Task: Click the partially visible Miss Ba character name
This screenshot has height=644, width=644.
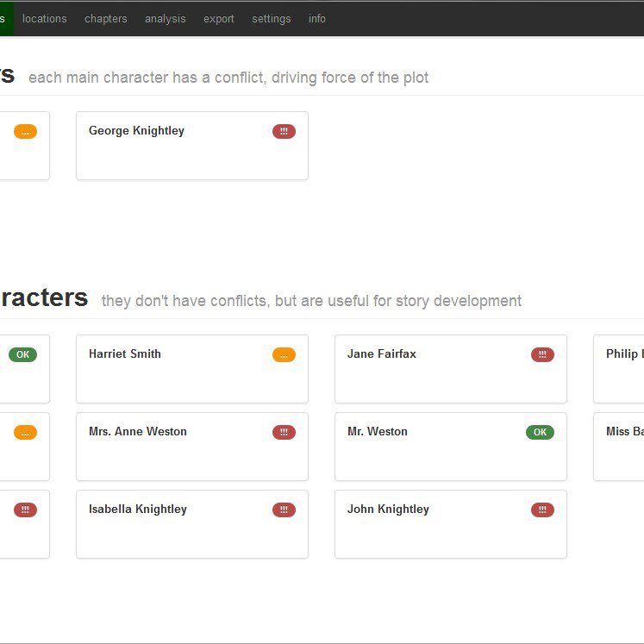Action: click(625, 431)
